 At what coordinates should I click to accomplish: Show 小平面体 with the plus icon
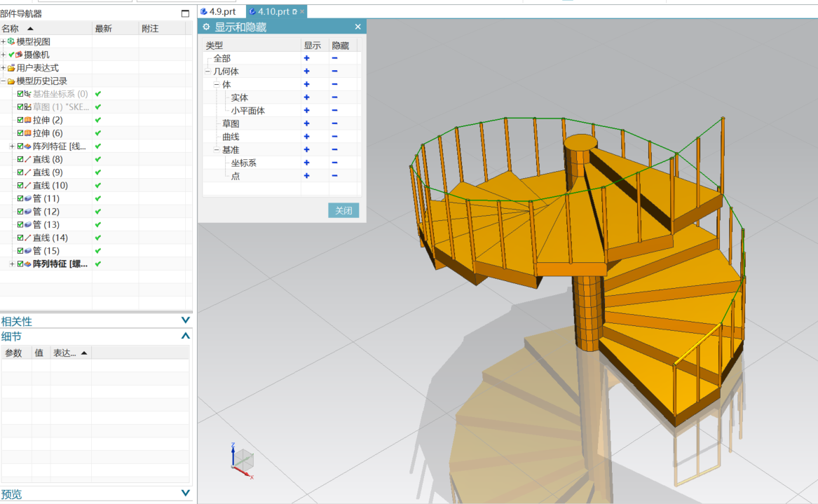click(307, 111)
